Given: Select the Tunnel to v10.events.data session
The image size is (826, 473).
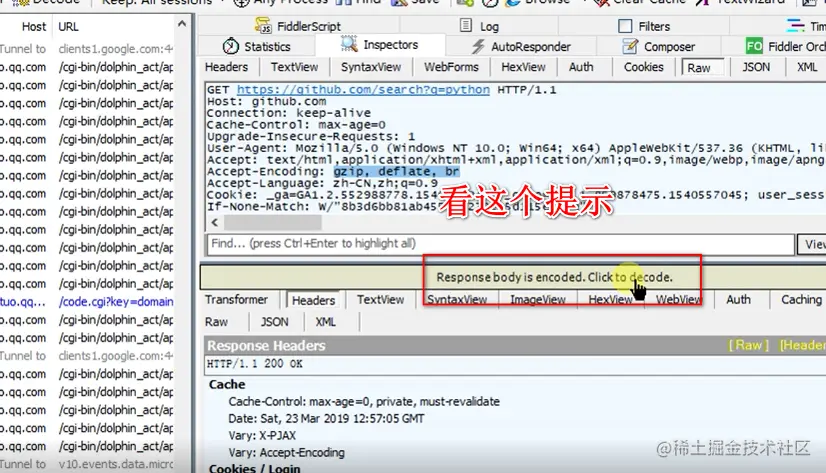Looking at the screenshot, I should tap(87, 464).
